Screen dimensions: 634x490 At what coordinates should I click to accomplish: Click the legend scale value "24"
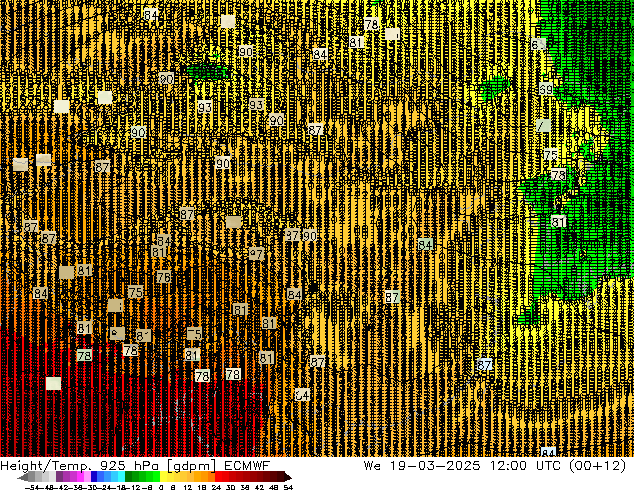tap(216, 487)
